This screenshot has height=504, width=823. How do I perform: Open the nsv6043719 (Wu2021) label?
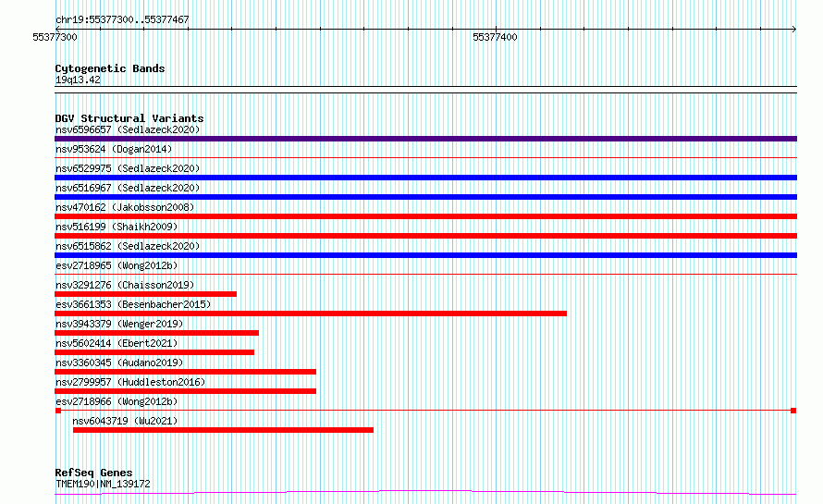point(125,421)
